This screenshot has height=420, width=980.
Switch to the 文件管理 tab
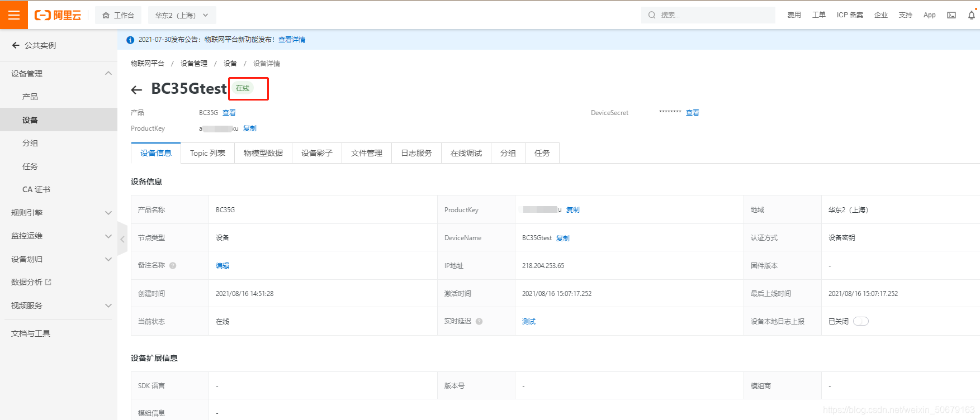pos(367,153)
